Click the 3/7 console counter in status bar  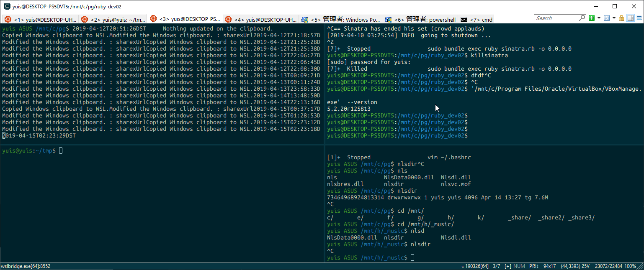pos(496,266)
